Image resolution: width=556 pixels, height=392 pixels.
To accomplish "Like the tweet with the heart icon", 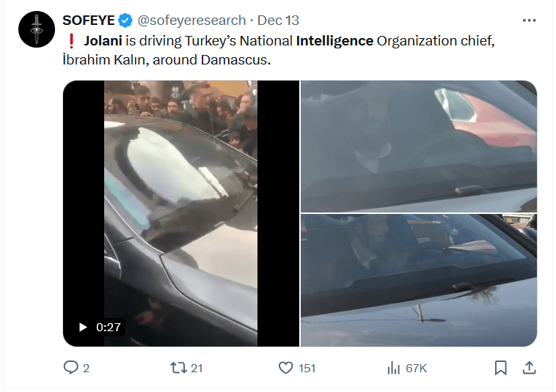I will tap(286, 367).
